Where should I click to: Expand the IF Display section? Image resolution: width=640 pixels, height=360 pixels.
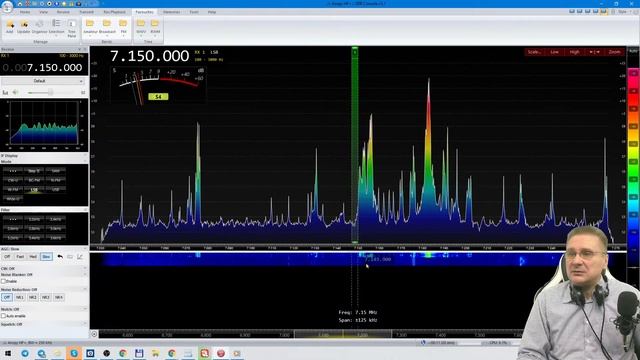point(85,156)
